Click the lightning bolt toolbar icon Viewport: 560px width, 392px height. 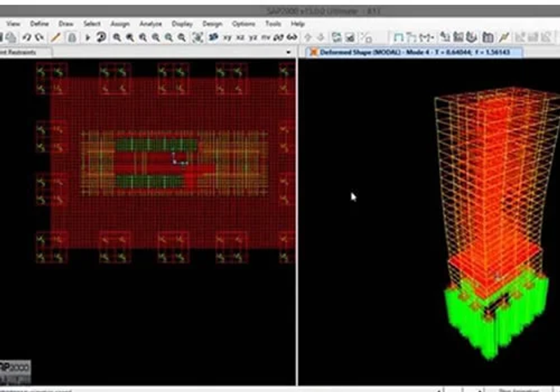[504, 37]
